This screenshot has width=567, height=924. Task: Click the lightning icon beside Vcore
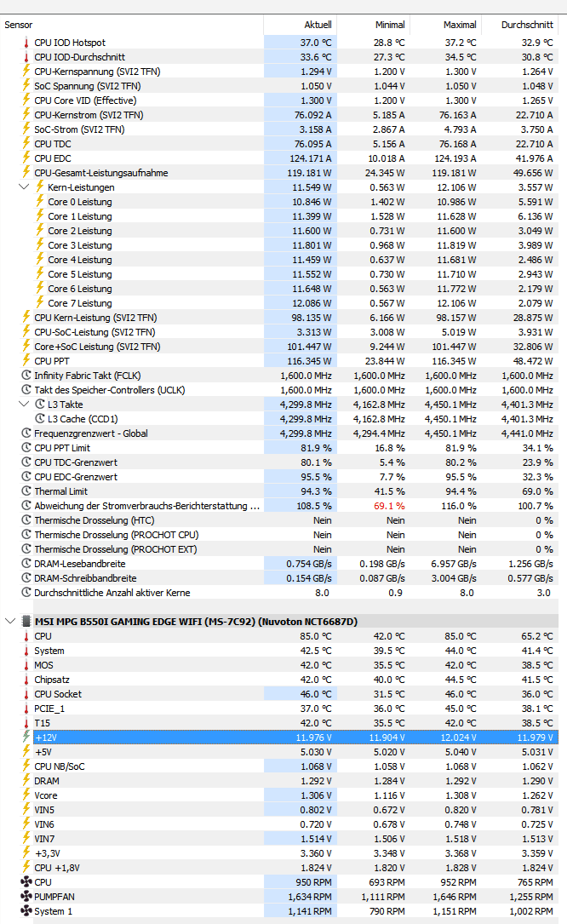(26, 795)
